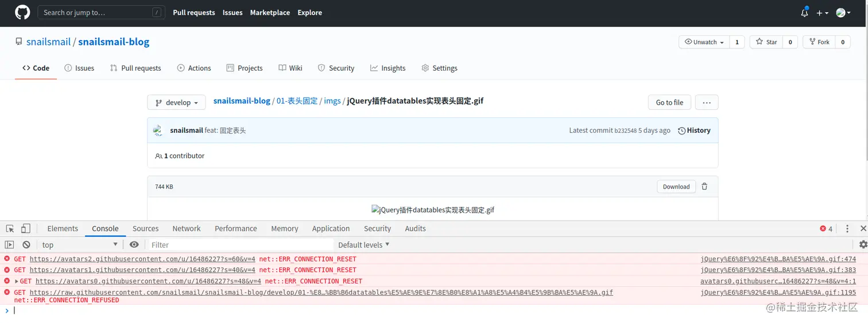This screenshot has height=323, width=868.
Task: Open commit hash b232548
Action: click(x=625, y=131)
